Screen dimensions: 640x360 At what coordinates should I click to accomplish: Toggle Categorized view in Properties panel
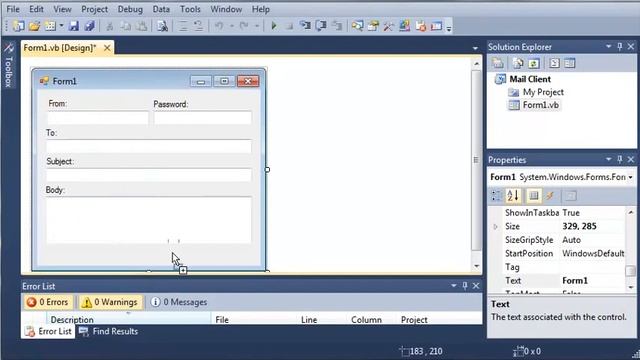pos(497,196)
